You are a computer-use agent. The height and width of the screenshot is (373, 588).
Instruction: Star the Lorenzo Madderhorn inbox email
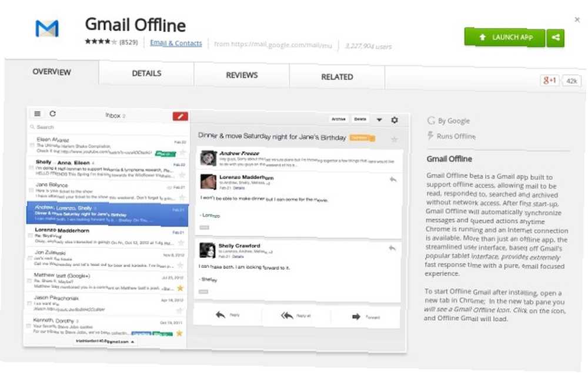pos(181,243)
